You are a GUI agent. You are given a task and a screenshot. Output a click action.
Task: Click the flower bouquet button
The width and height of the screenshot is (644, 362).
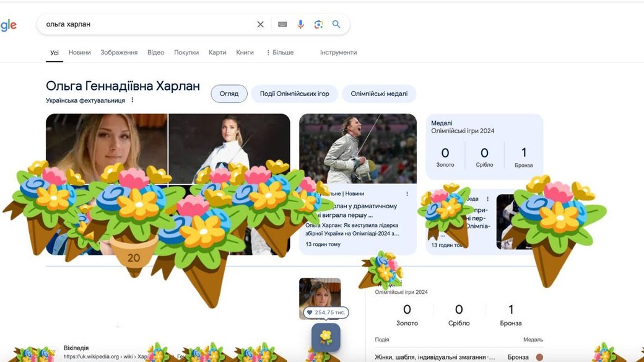coord(326,337)
